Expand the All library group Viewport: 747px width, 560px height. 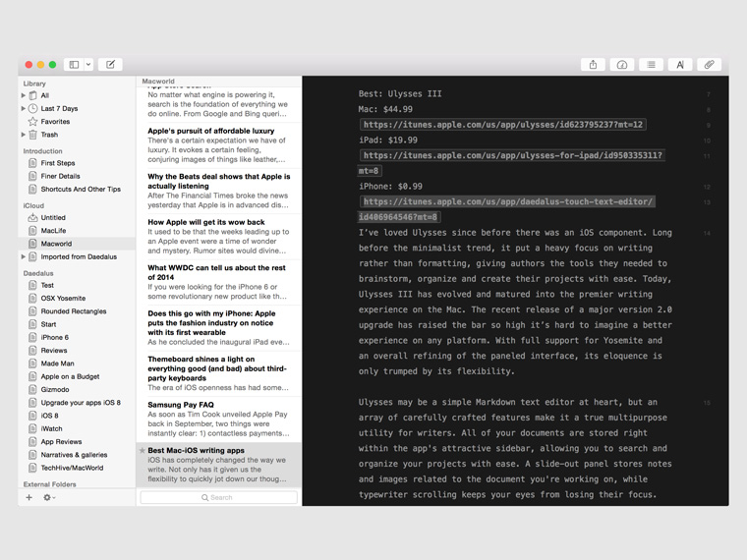pyautogui.click(x=24, y=96)
